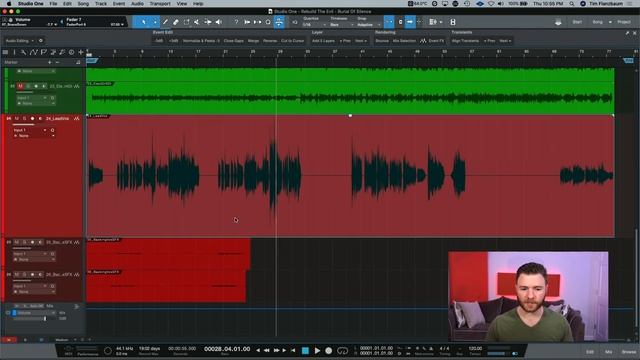This screenshot has height=360, width=640.
Task: Open the Timebase Bars dropdown
Action: (341, 25)
